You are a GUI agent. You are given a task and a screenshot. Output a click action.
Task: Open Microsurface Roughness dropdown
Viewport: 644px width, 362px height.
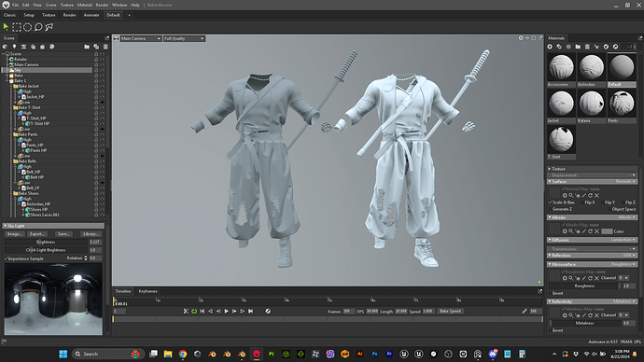623,264
